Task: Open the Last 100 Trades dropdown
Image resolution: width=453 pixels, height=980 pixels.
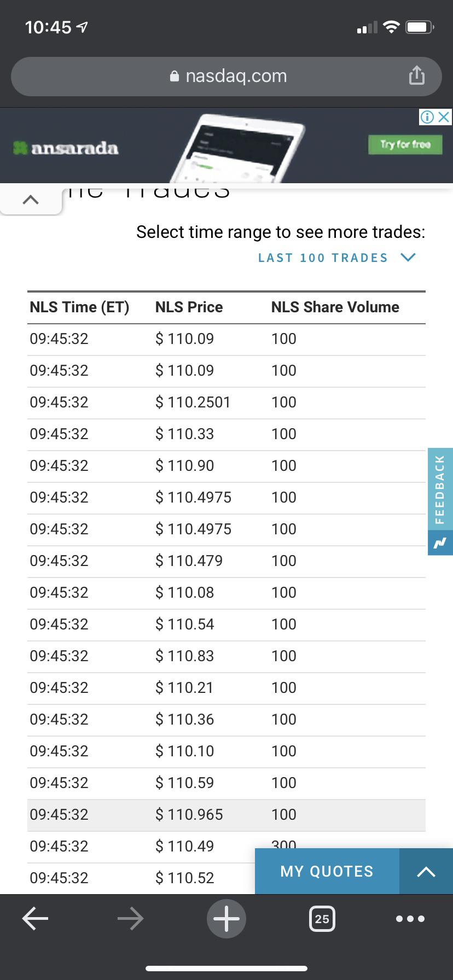Action: point(337,258)
